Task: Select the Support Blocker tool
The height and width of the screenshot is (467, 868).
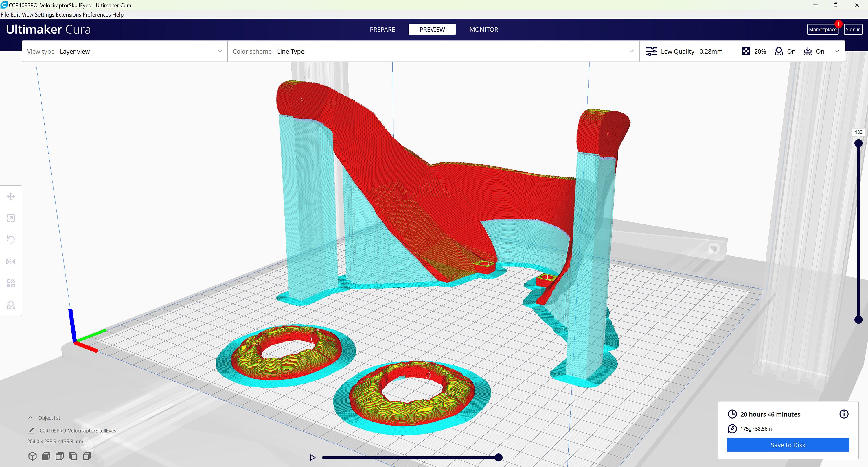Action: click(11, 305)
